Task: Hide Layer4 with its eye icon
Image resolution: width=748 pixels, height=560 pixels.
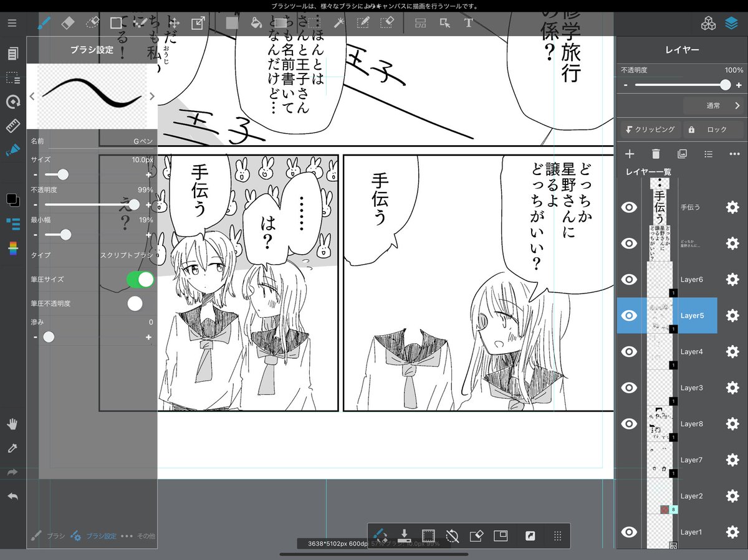Action: [x=630, y=352]
